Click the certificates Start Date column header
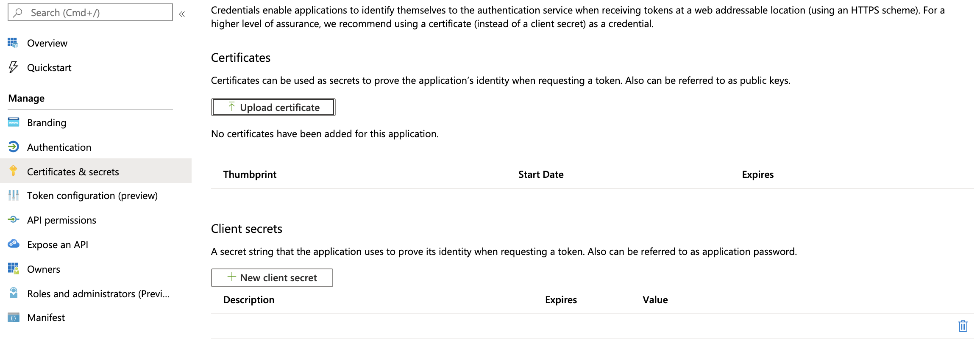 540,174
